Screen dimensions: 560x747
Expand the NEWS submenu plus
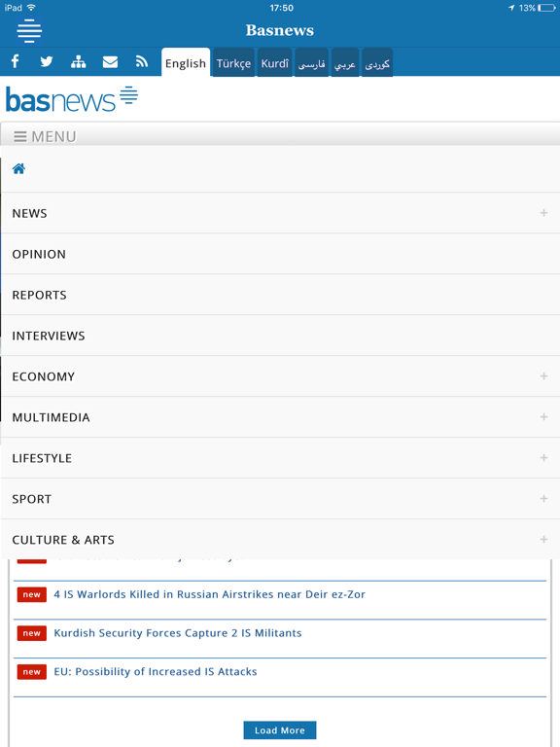point(543,213)
